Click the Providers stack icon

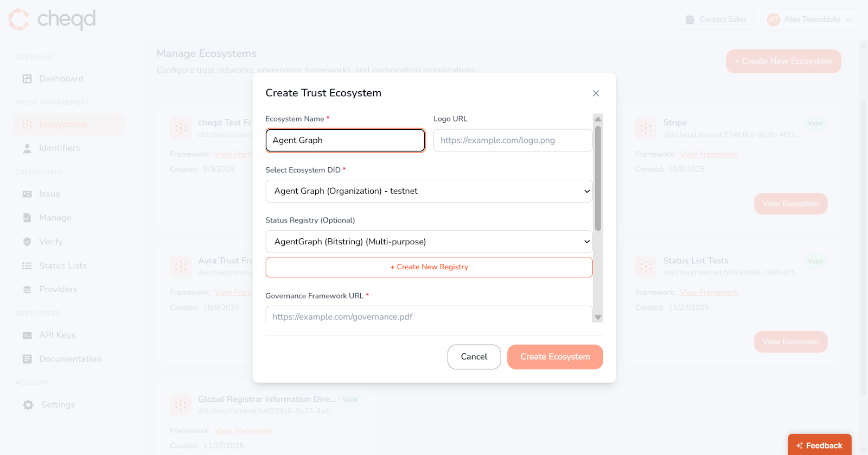(27, 289)
